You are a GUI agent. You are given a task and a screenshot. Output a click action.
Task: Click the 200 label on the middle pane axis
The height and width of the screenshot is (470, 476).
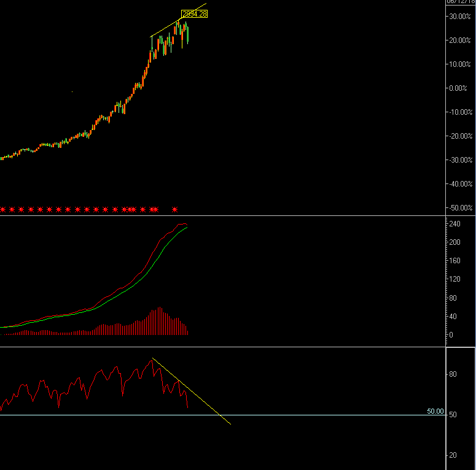pos(455,242)
